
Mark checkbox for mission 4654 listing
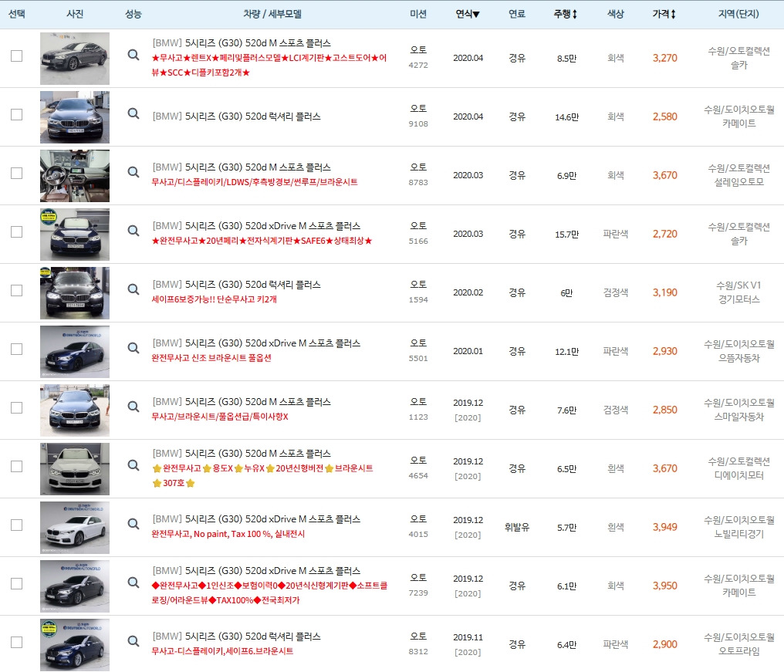[x=16, y=467]
